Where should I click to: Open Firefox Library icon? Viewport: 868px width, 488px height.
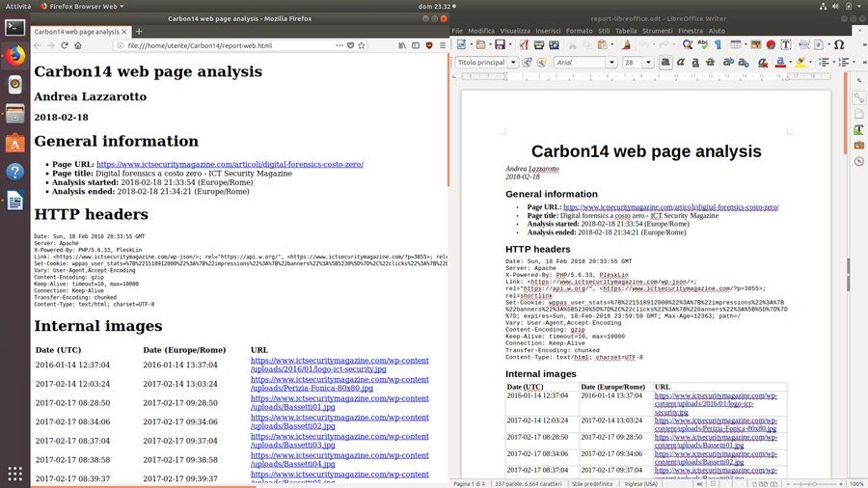point(402,45)
